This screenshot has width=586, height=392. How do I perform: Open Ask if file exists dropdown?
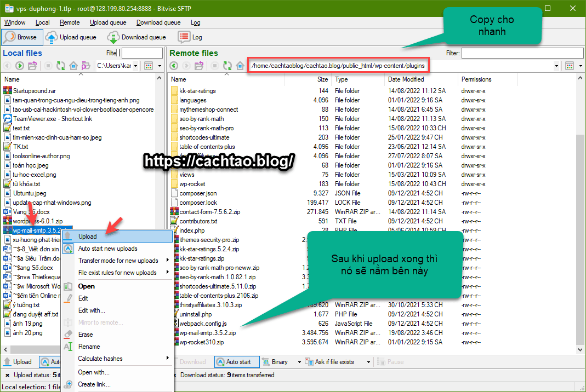(368, 362)
